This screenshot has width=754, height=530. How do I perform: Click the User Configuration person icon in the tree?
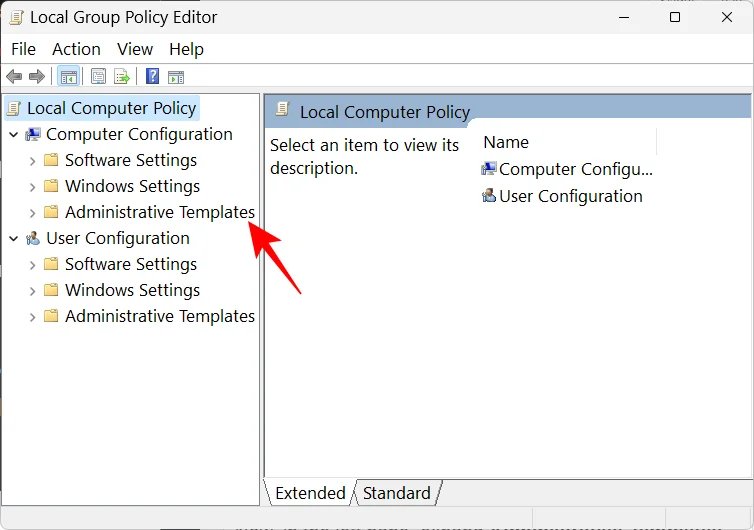click(33, 238)
